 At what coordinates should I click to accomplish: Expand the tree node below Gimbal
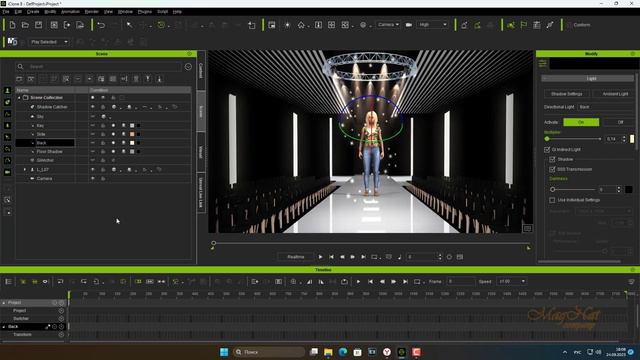coord(25,169)
